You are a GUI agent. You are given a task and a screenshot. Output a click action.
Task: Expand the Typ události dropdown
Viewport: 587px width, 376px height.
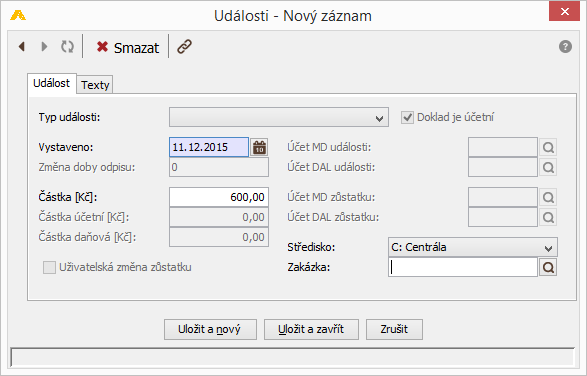pos(279,117)
